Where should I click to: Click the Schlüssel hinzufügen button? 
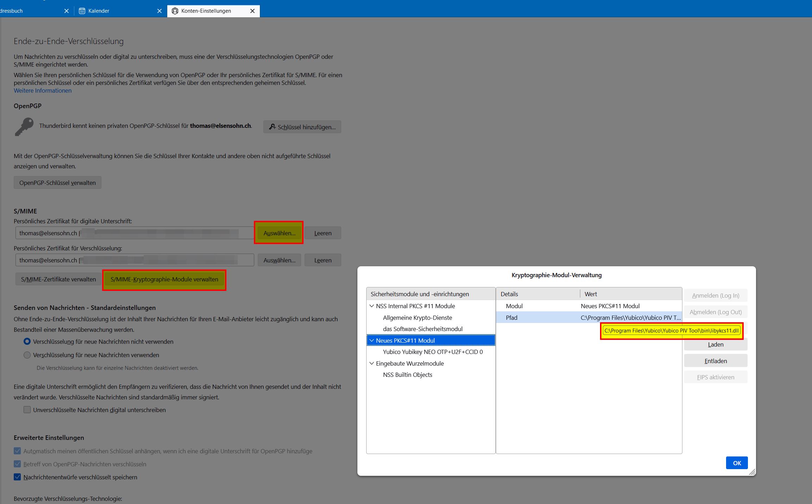pos(302,127)
